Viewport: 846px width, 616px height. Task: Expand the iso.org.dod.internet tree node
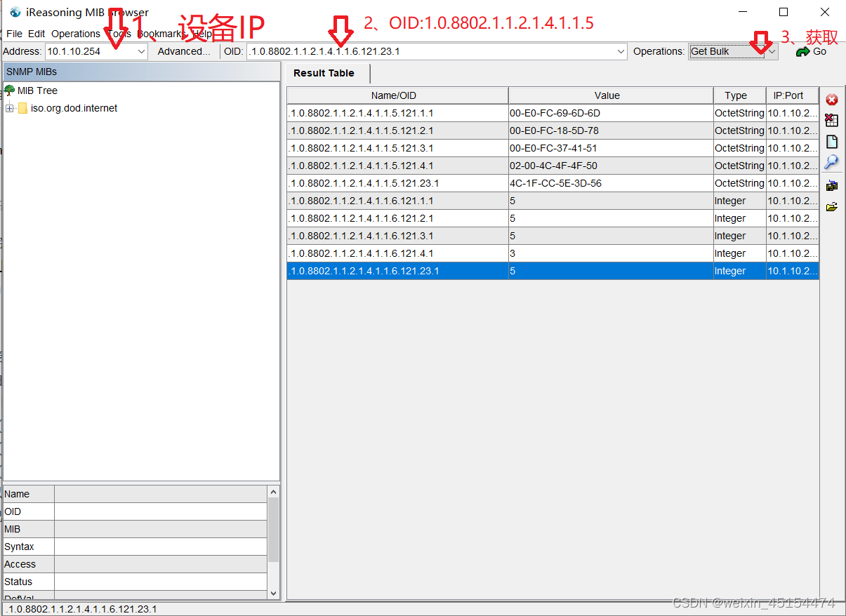pos(8,108)
